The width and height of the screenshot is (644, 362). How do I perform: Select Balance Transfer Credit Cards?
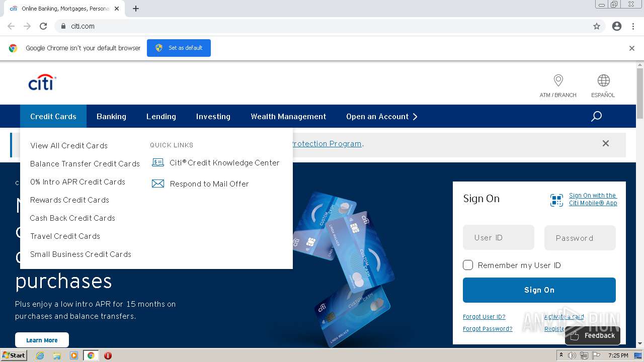(85, 163)
